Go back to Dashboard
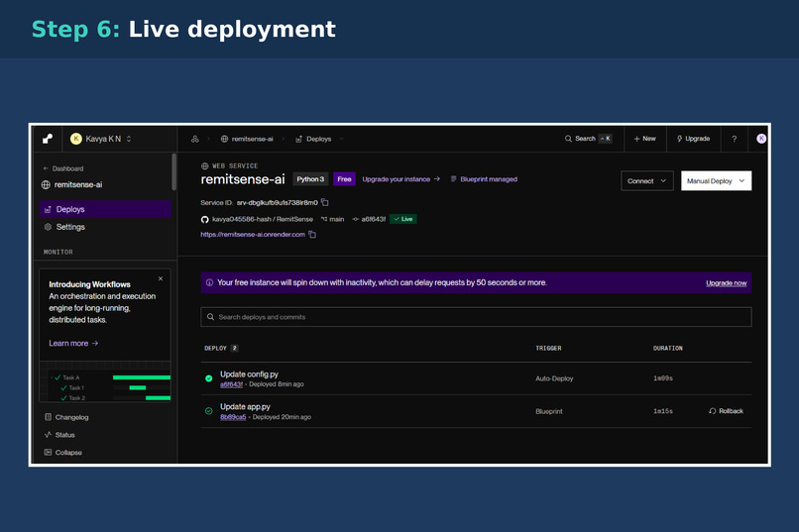This screenshot has height=532, width=799. pyautogui.click(x=63, y=168)
